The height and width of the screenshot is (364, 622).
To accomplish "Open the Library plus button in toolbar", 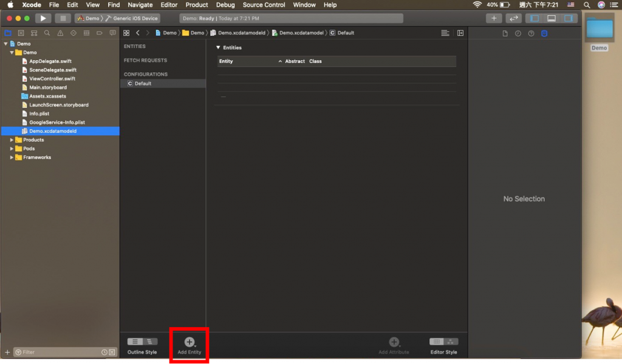I will click(x=494, y=18).
